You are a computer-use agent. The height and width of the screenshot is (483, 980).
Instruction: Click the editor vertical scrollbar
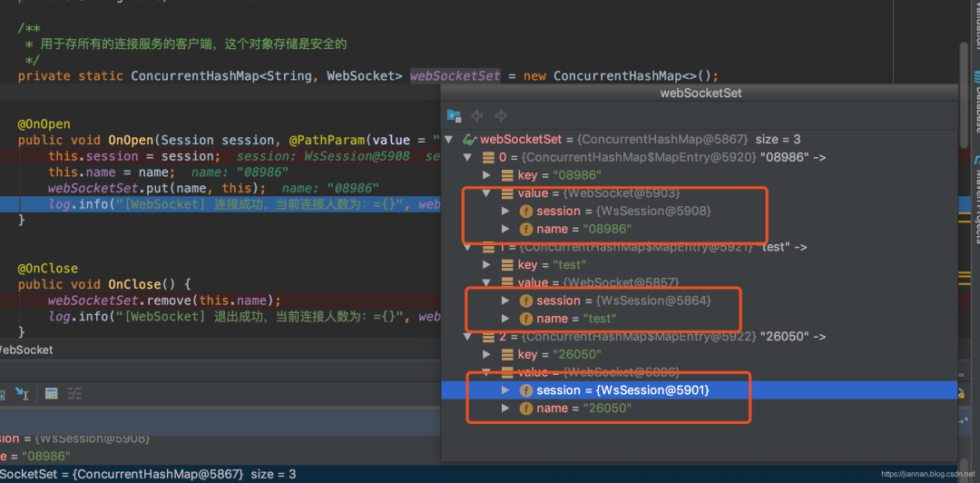click(x=963, y=94)
